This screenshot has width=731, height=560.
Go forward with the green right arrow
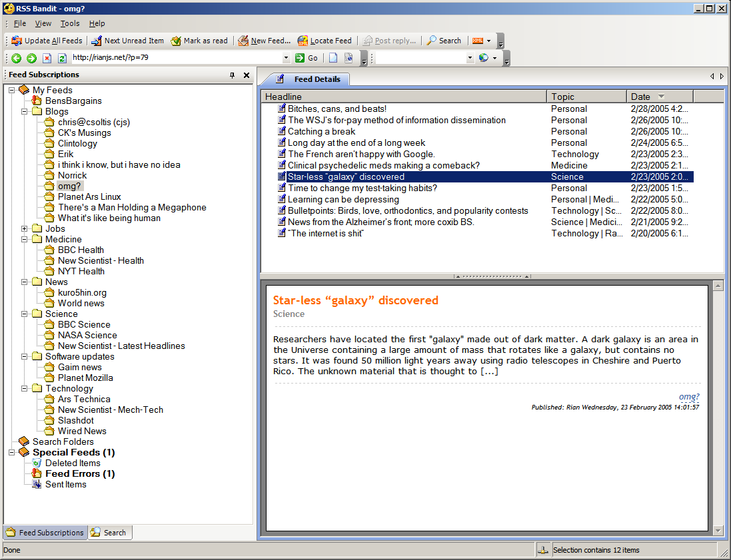click(32, 58)
